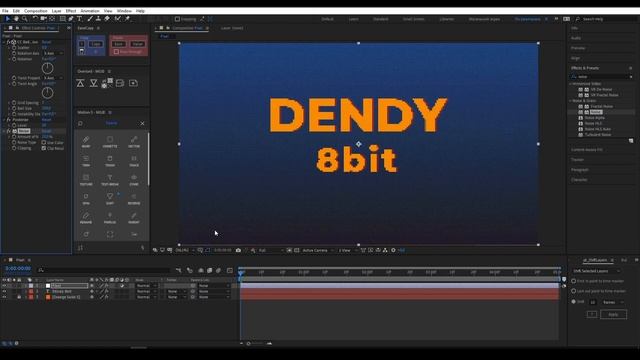This screenshot has height=360, width=640.
Task: Open the File menu
Action: pos(5,11)
